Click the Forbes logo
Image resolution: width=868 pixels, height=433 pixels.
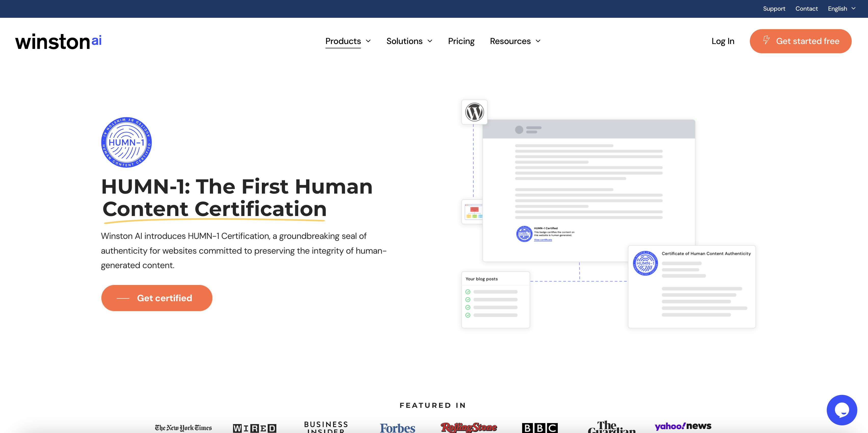[397, 428]
